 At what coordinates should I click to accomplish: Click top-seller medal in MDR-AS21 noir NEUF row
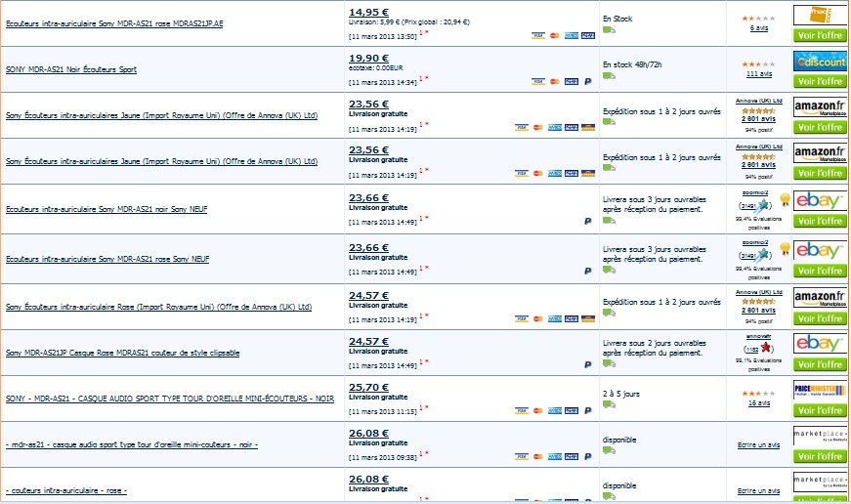coord(785,199)
